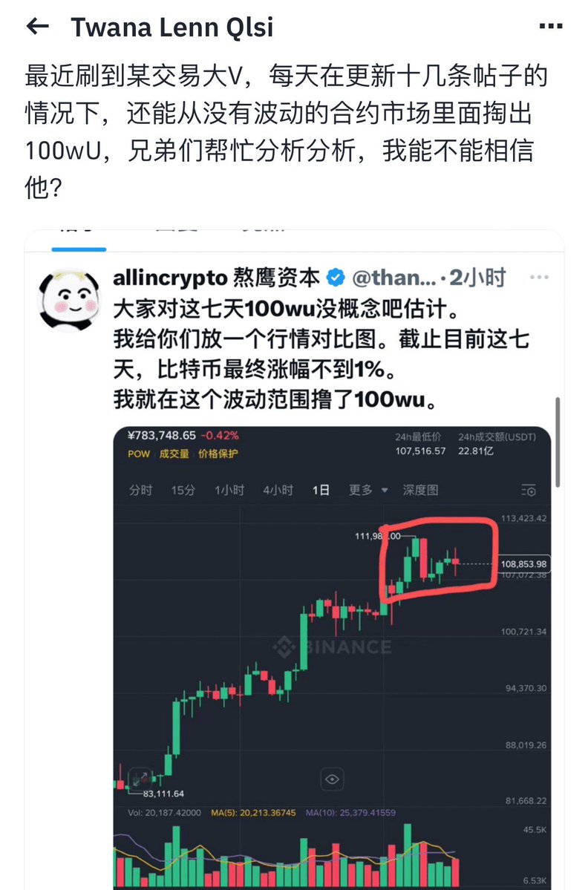The image size is (588, 890).
Task: Open the three-dot menu next to Twana Lenn Qlsi
Action: [x=551, y=26]
